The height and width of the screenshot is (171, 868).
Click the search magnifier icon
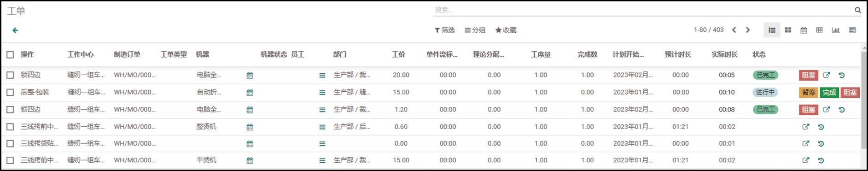tap(858, 10)
